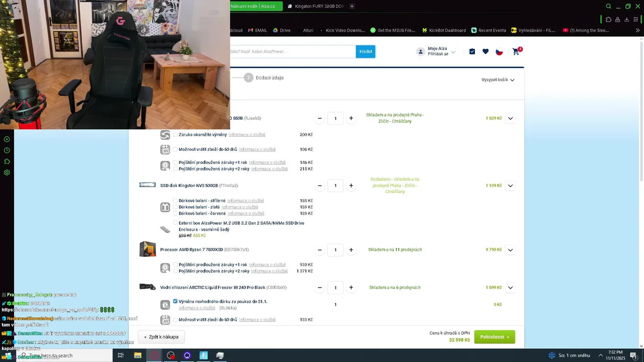
Task: Expand options for AMD Ryzen 7 row
Action: (x=510, y=250)
